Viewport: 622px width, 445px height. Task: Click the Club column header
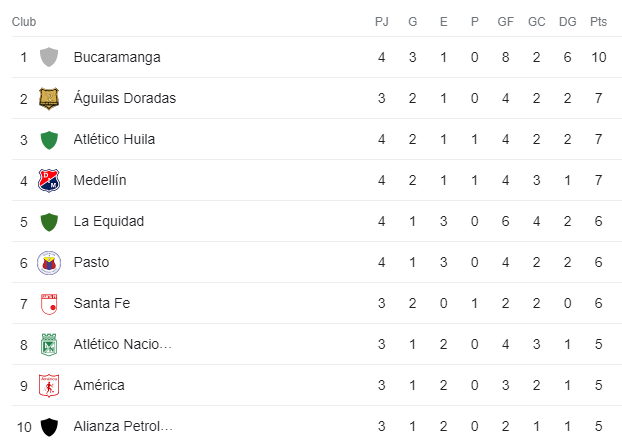coord(26,21)
